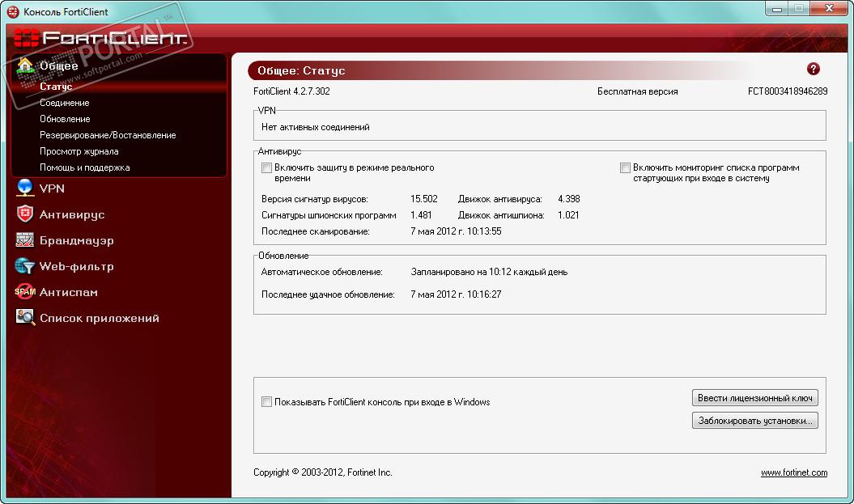The height and width of the screenshot is (504, 854).
Task: Open Резервирование/Востановление in sidebar
Action: pyautogui.click(x=108, y=135)
